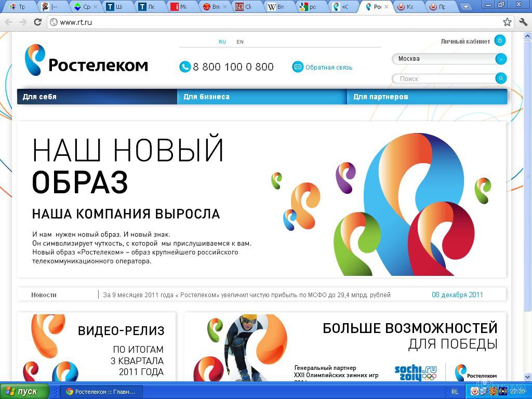
Task: Open the Для бизнеса navigation section
Action: (262, 97)
